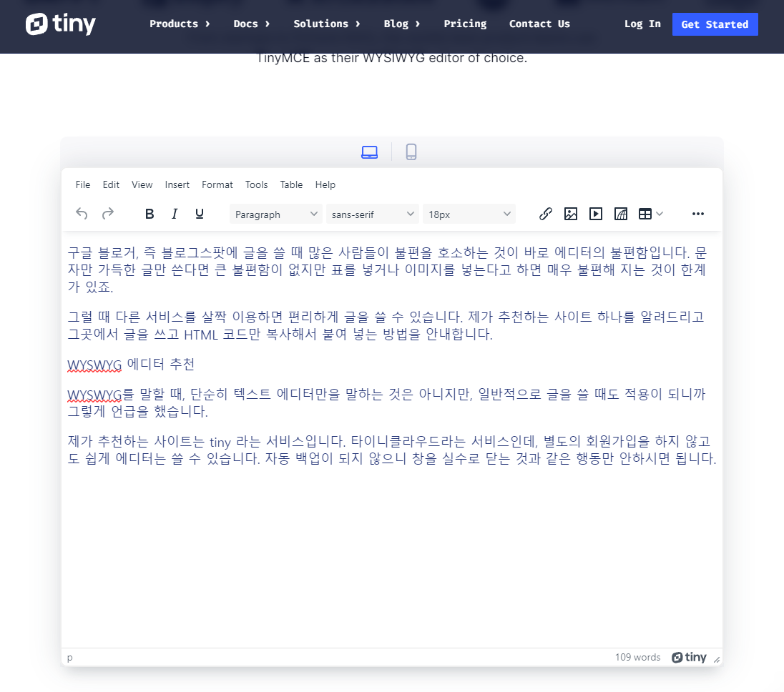Viewport: 784px width, 692px height.
Task: Place cursor in paragraph starting 그럴 때 다른
Action: pyautogui.click(x=386, y=325)
